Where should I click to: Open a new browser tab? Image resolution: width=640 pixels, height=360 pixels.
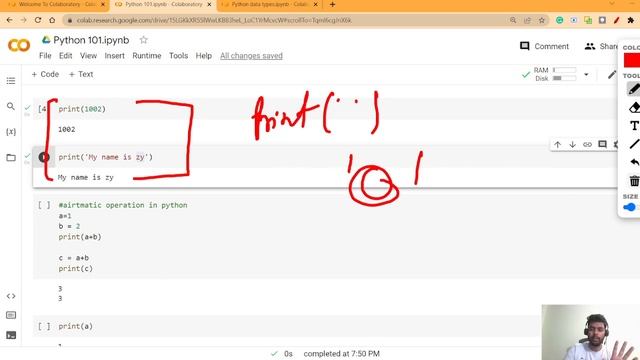(x=332, y=4)
